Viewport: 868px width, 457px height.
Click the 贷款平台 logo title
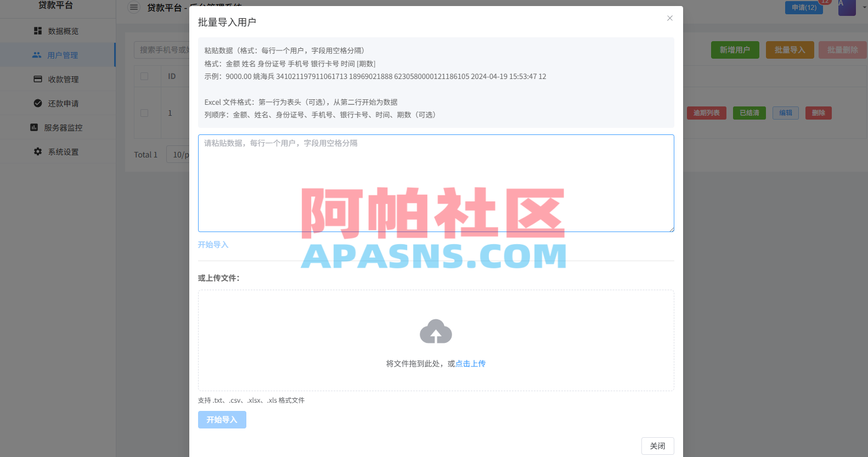pos(55,5)
